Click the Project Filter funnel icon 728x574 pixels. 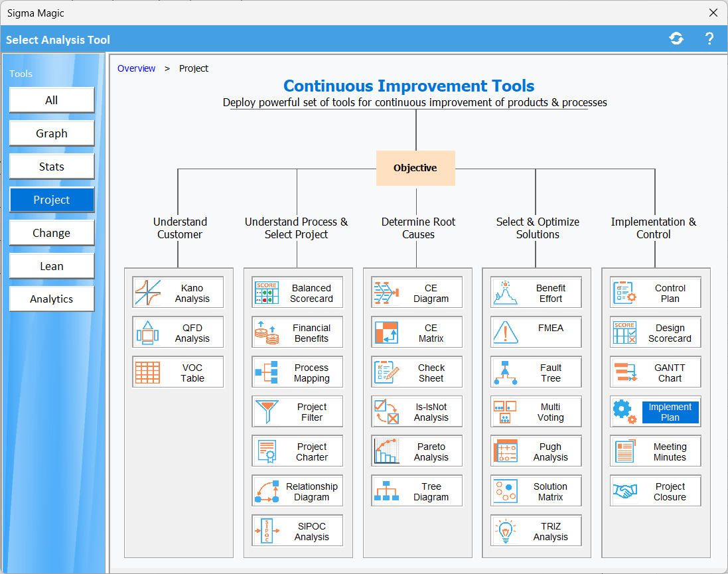point(267,412)
